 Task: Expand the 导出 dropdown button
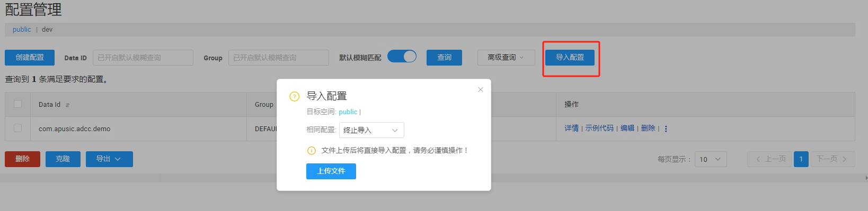click(x=109, y=159)
